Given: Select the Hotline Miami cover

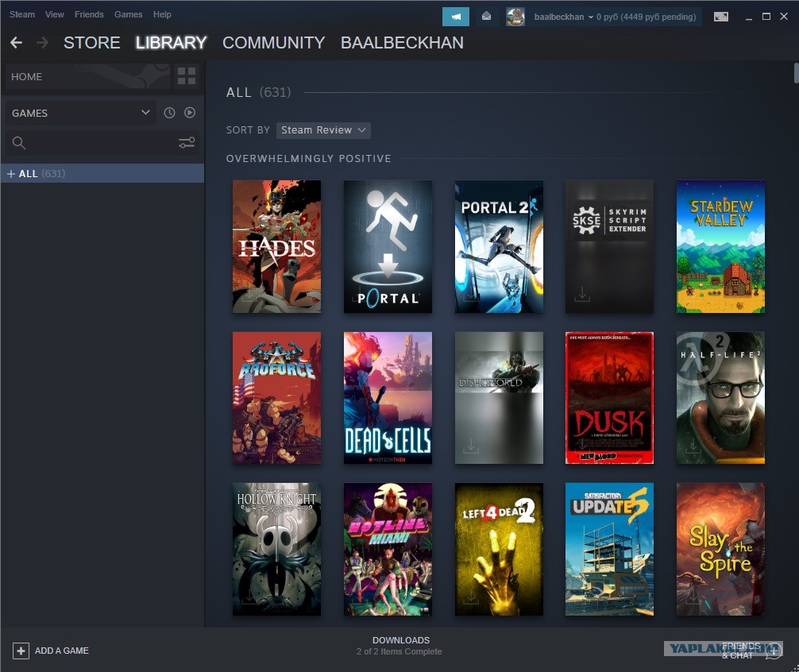Looking at the screenshot, I should (x=388, y=549).
